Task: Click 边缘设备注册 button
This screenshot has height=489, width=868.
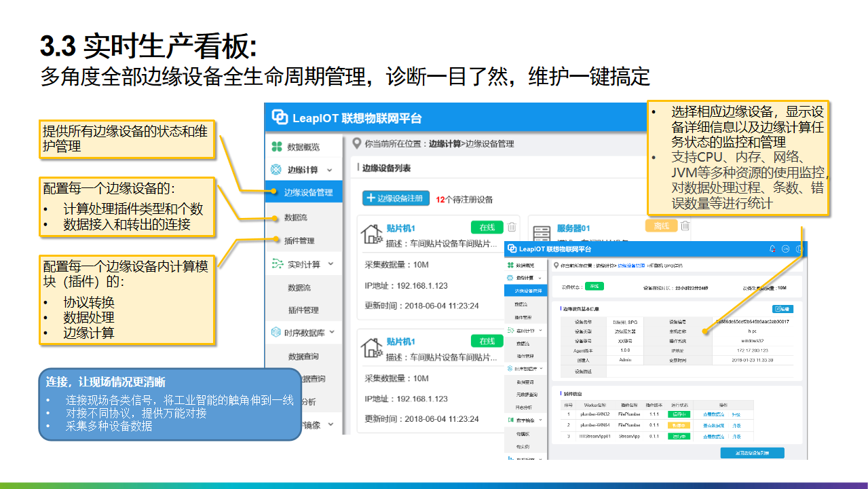Action: tap(396, 198)
